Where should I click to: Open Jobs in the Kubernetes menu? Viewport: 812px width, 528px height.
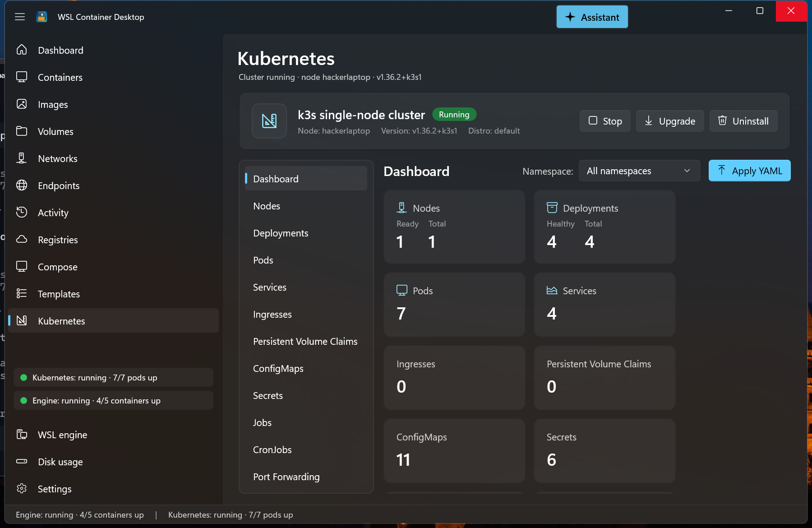click(306, 422)
